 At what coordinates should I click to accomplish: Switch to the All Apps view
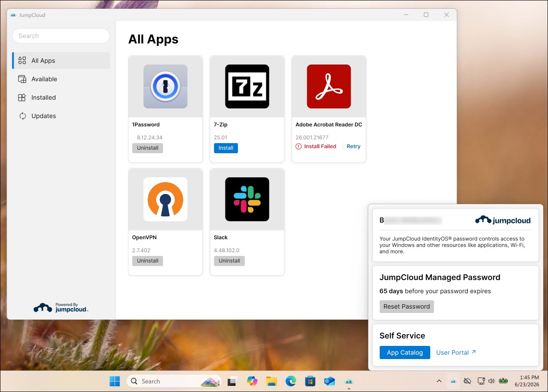(61, 61)
